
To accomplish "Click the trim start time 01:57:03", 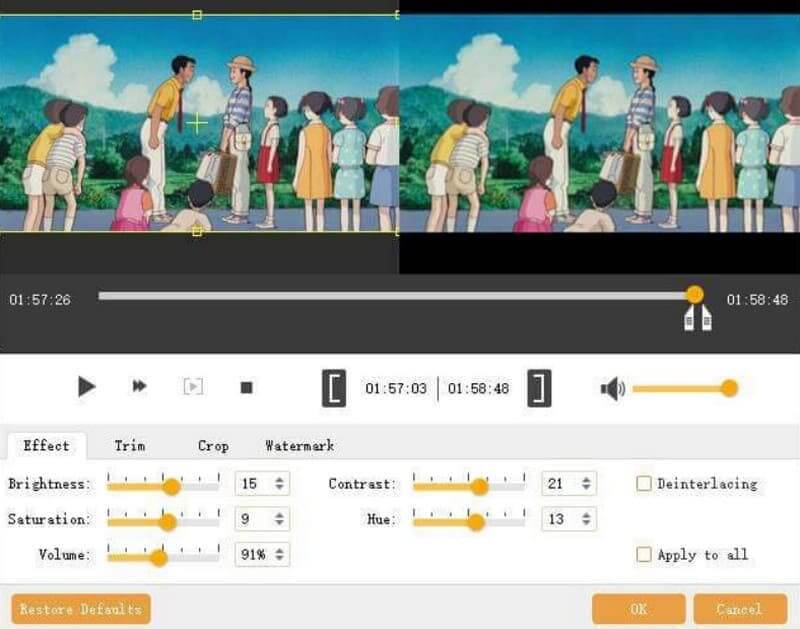I will click(x=396, y=389).
